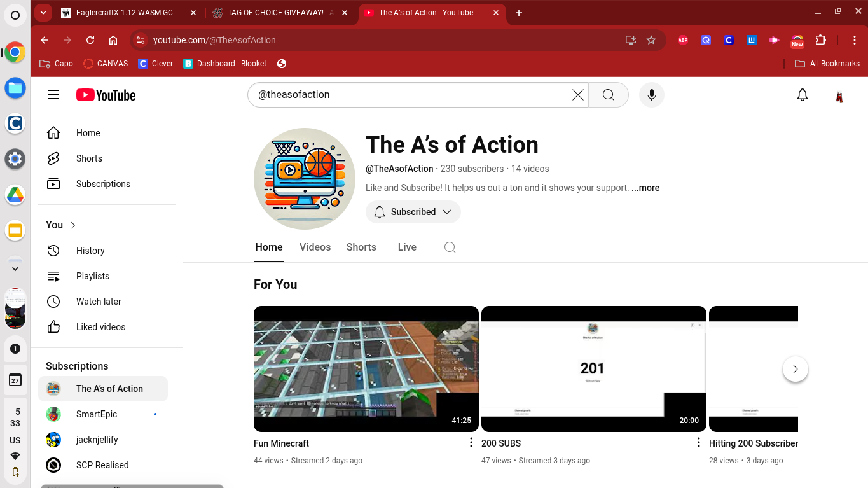Open the Files app on the shelf
Image resolution: width=868 pixels, height=488 pixels.
(x=15, y=88)
